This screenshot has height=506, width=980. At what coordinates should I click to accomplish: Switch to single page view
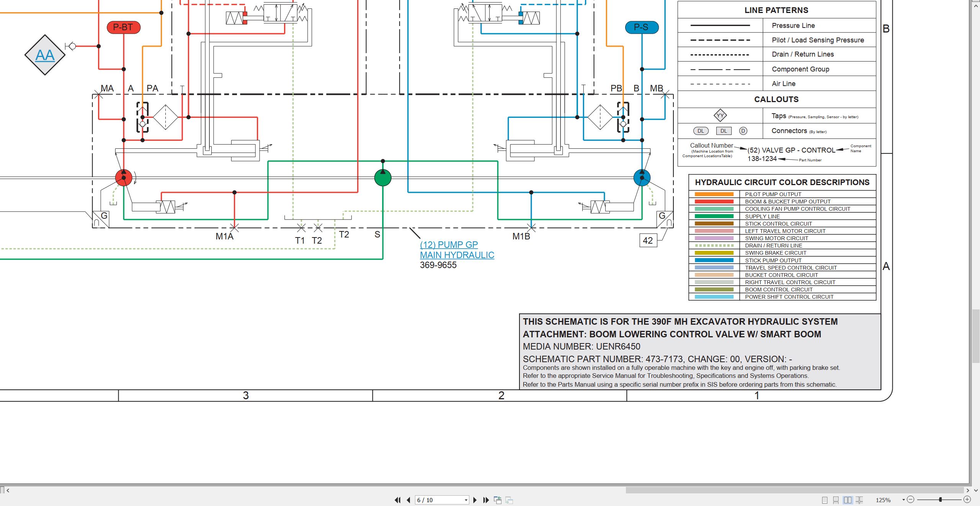(x=825, y=500)
